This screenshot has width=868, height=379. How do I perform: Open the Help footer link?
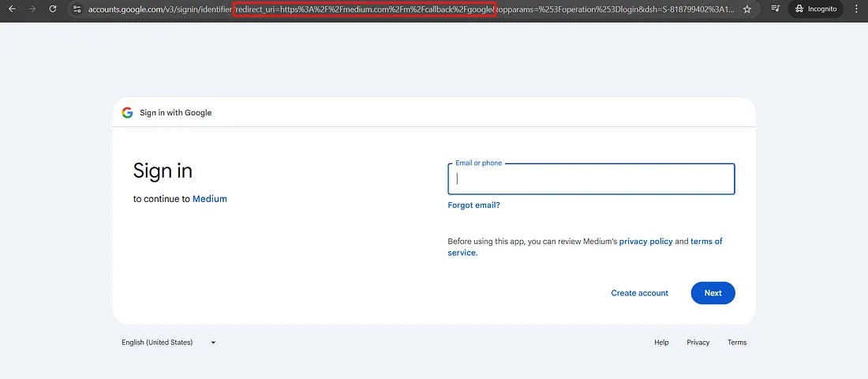661,343
